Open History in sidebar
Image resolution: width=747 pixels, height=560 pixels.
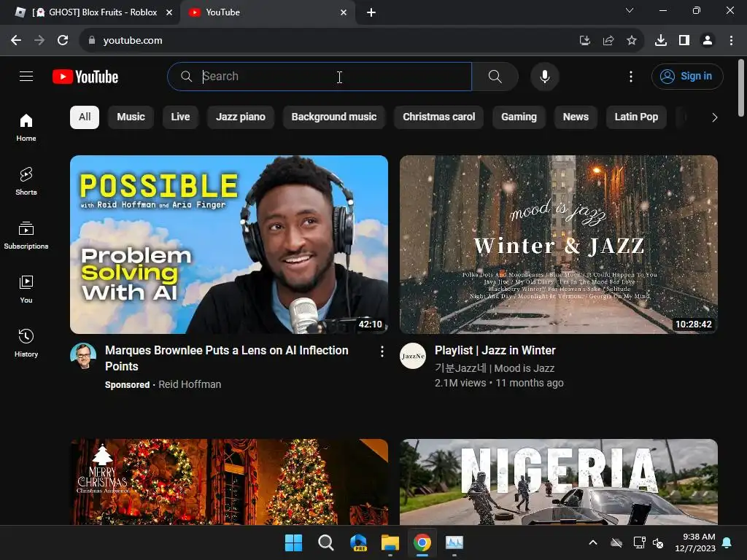click(x=26, y=343)
